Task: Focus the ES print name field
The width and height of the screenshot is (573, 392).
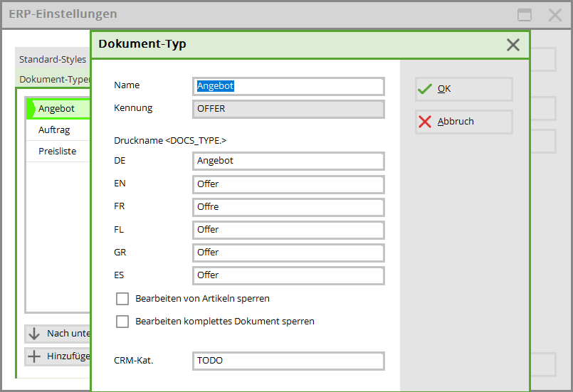Action: click(288, 275)
